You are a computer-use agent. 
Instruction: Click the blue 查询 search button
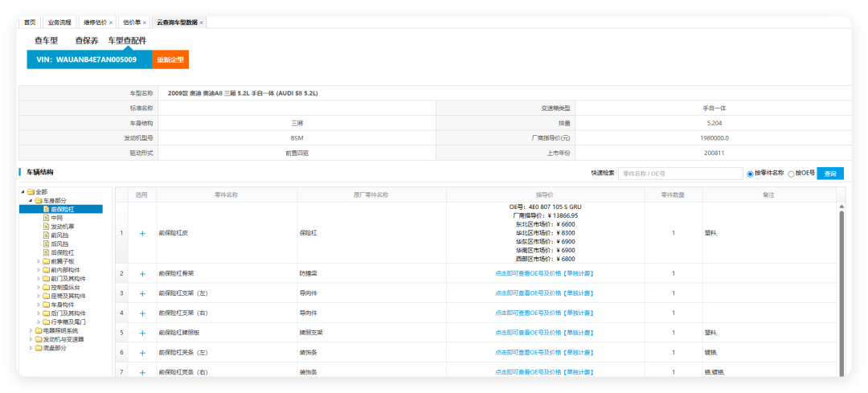click(830, 174)
